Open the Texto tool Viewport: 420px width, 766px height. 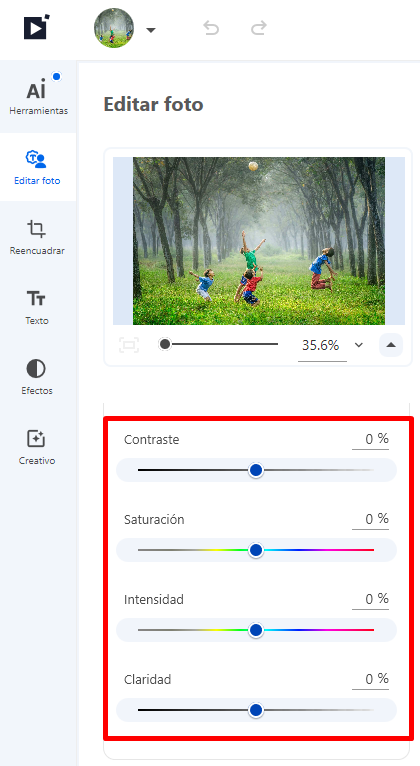[37, 307]
